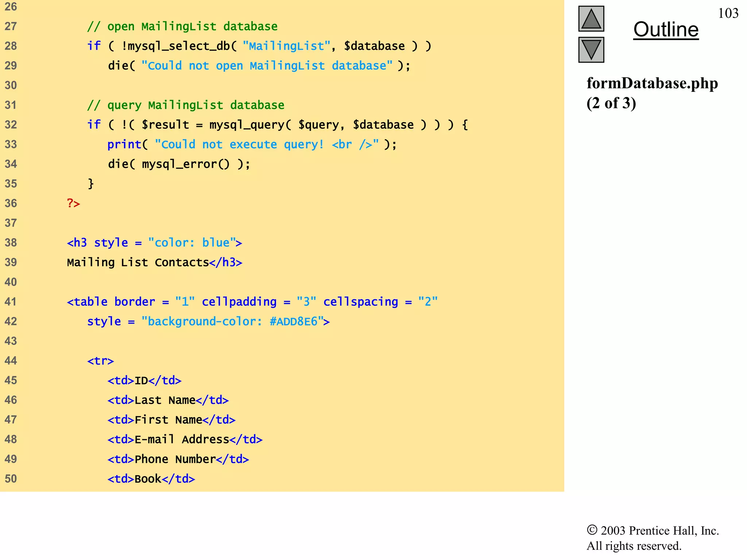Click the down arrow navigation icon
The width and height of the screenshot is (747, 560).
point(591,50)
